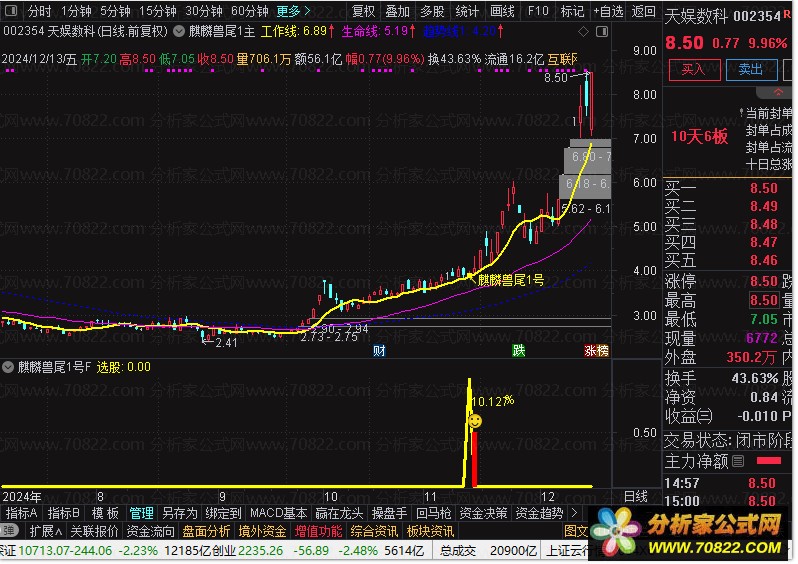
Task: Expand 更多 timeframe options
Action: 293,11
